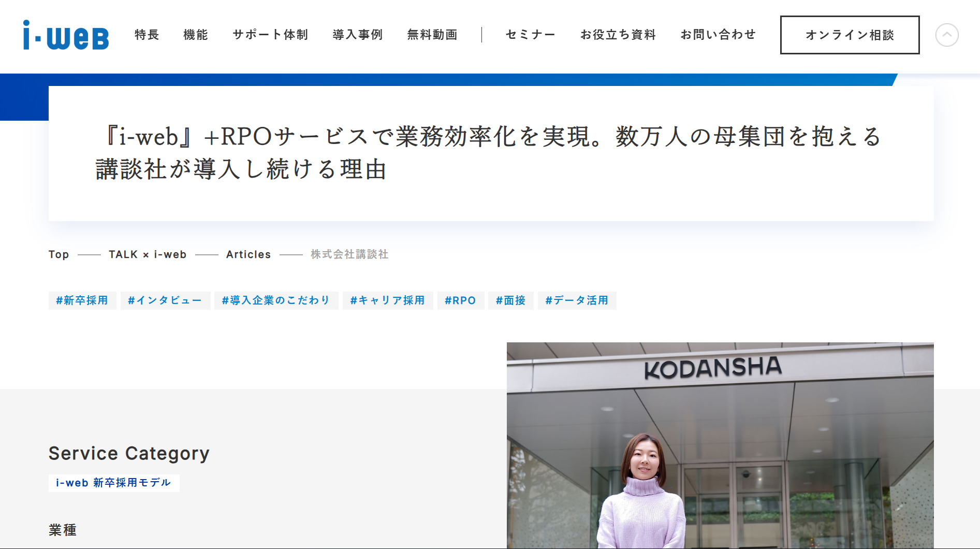Open お役立ち資料 resources

click(619, 35)
